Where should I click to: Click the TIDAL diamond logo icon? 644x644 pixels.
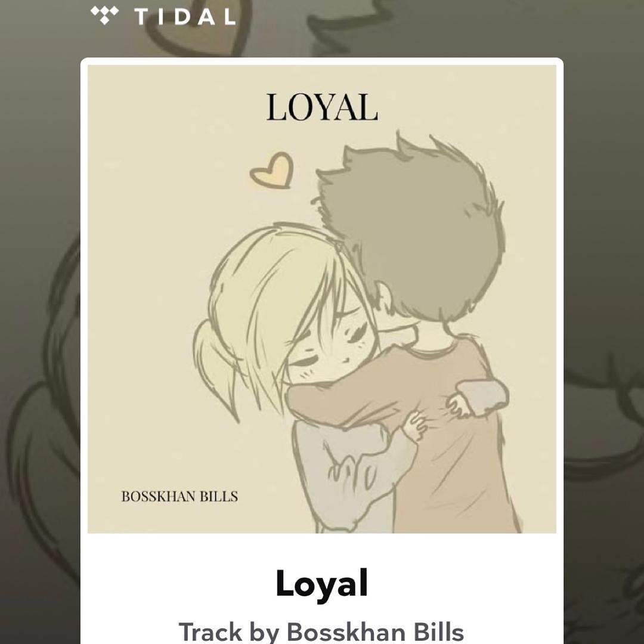coord(104,15)
